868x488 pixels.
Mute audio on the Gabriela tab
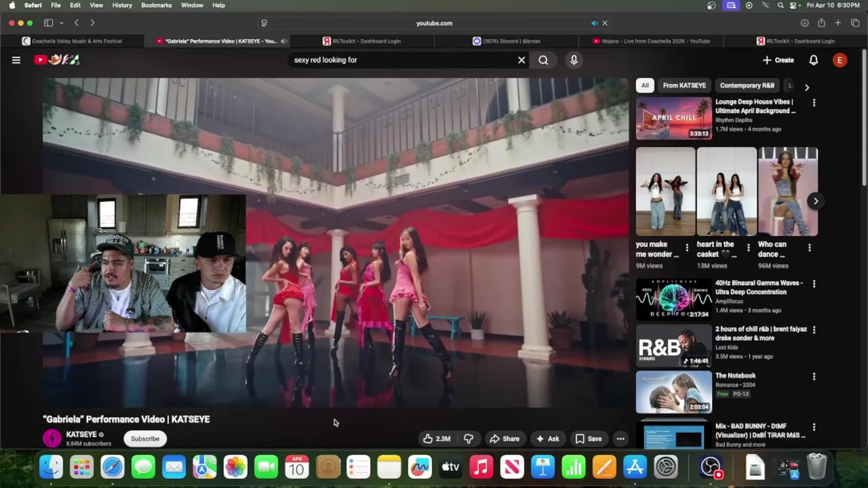[283, 41]
